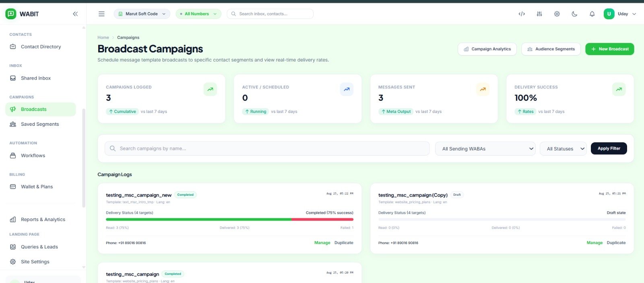Click Workflows sidebar icon
Image resolution: width=644 pixels, height=283 pixels.
(13, 156)
